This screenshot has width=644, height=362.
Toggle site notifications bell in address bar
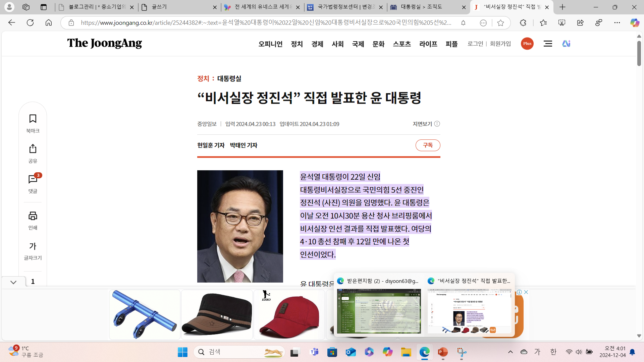pos(463,23)
